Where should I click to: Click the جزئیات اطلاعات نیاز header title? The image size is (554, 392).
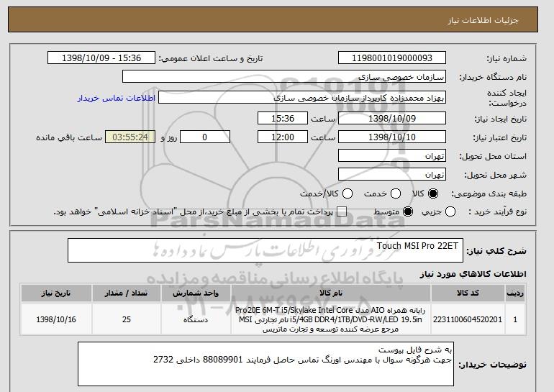[x=483, y=20]
